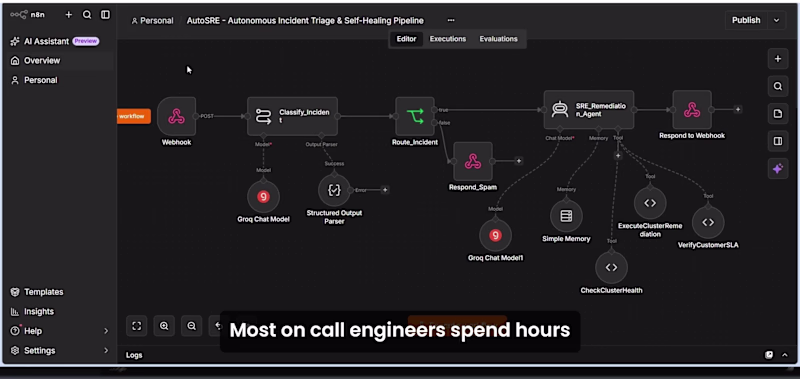Select the CheckClusterHealth tool node

click(x=611, y=267)
